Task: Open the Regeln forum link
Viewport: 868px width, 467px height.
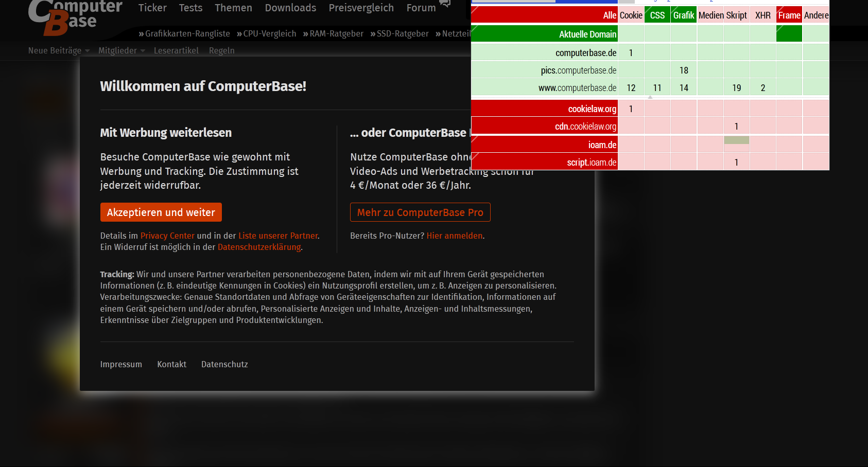Action: coord(221,50)
